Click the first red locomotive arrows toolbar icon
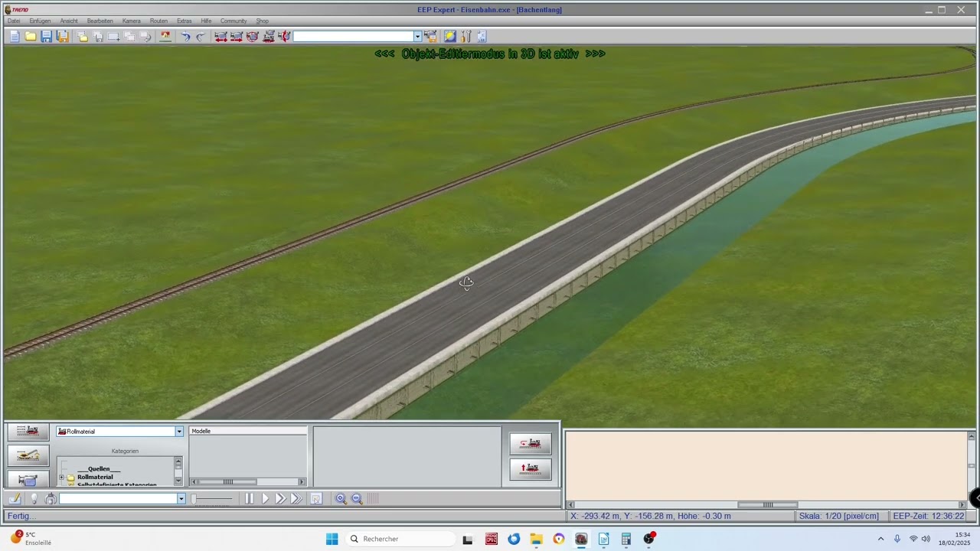The image size is (980, 551). tap(220, 36)
